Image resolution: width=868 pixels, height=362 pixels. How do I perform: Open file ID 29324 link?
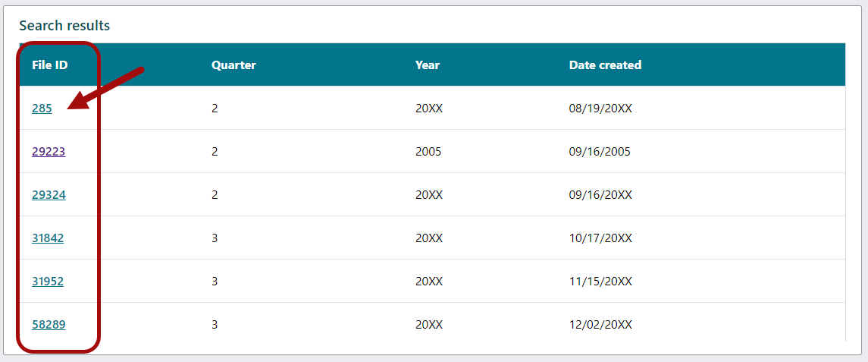pyautogui.click(x=49, y=195)
